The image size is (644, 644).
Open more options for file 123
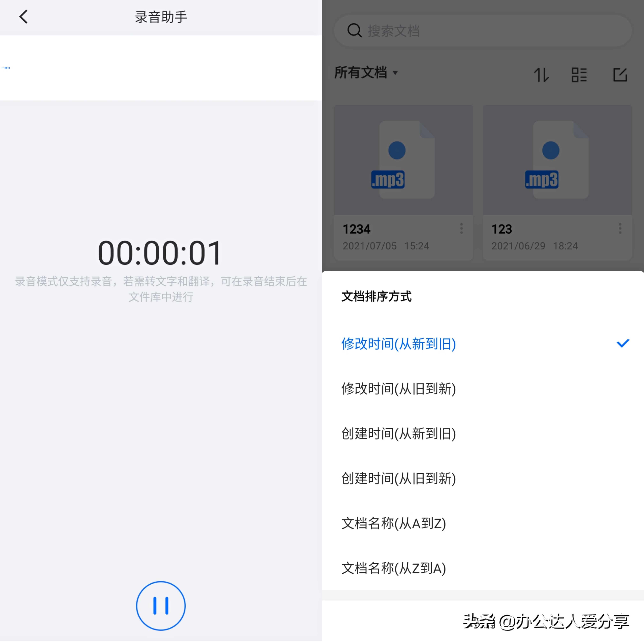point(620,229)
